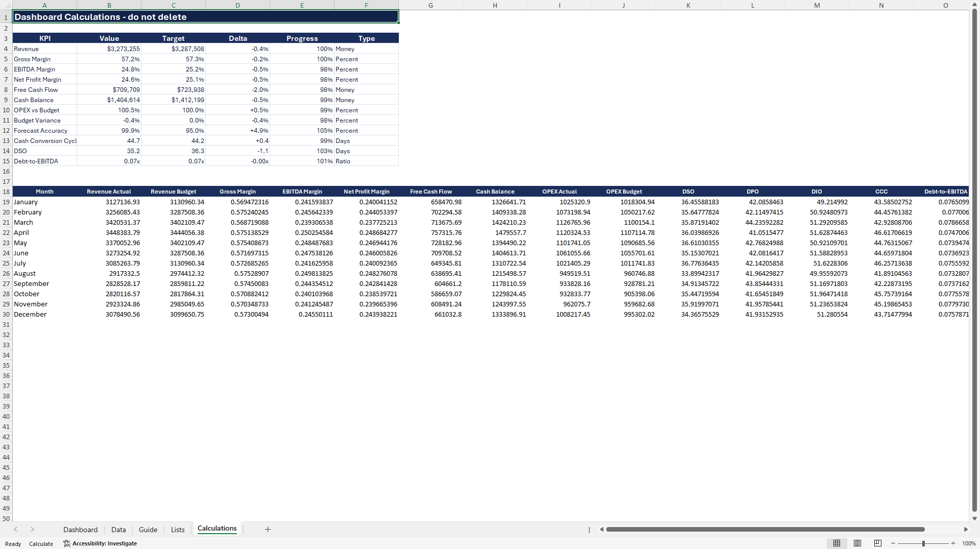The width and height of the screenshot is (980, 549).
Task: Switch to Page Break Preview icon
Action: [x=878, y=543]
